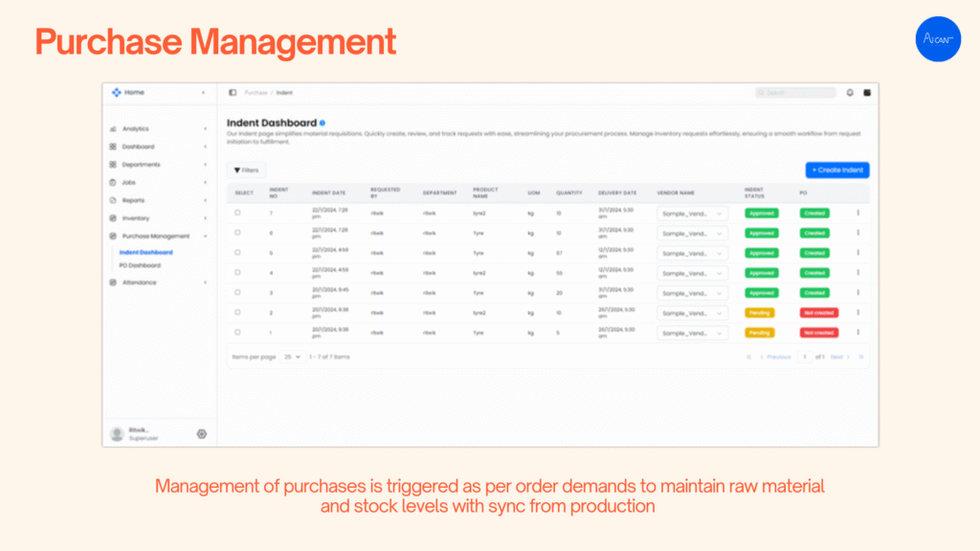Click info icon beside Indent Dashboard title
The height and width of the screenshot is (551, 980).
click(323, 123)
